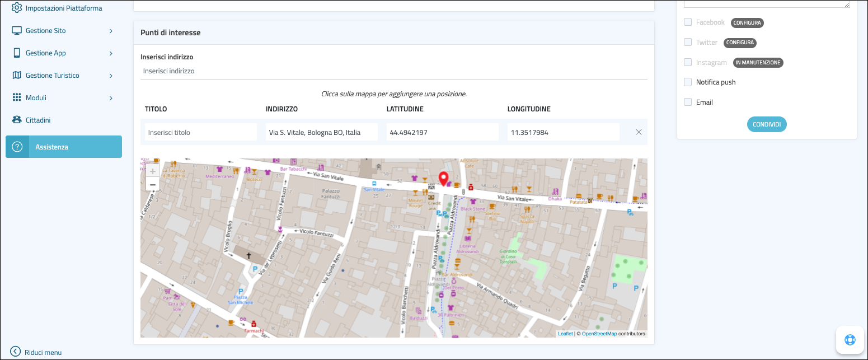Screen dimensions: 868x360
Task: Expand the Gestione App submenu
Action: [111, 53]
